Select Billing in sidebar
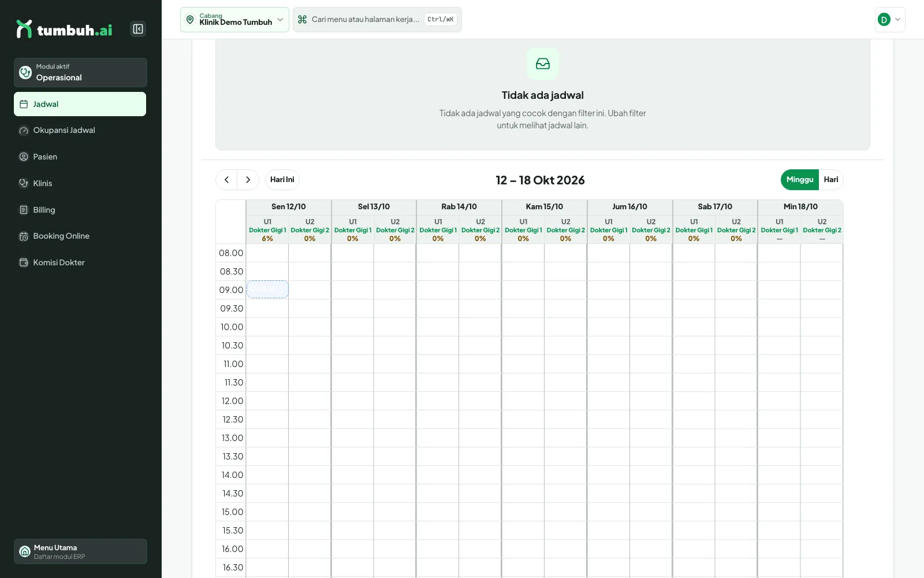924x578 pixels. coord(80,210)
